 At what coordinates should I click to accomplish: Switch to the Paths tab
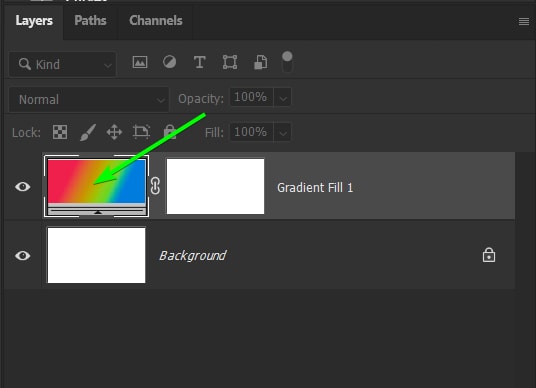pos(90,21)
